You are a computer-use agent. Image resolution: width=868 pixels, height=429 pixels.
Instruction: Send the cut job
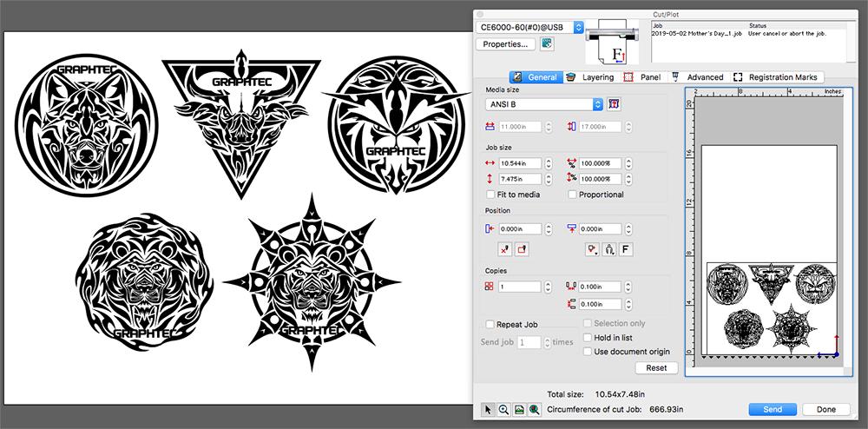point(773,410)
